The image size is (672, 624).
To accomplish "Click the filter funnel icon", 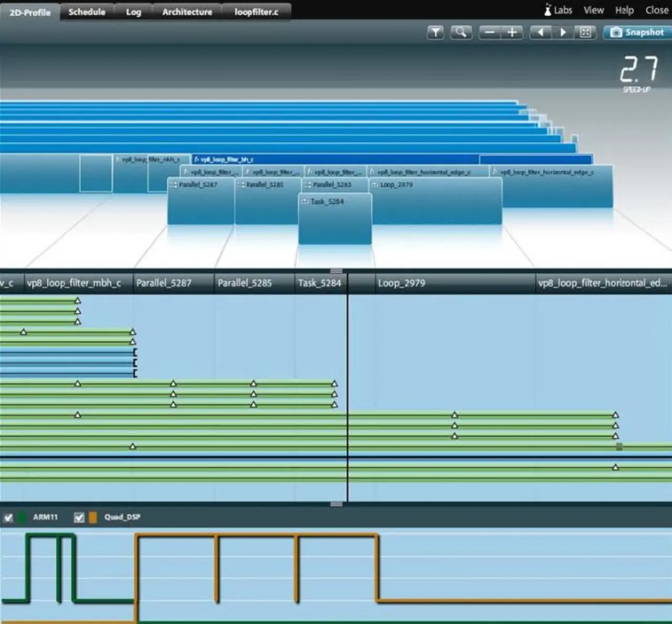I will (435, 33).
